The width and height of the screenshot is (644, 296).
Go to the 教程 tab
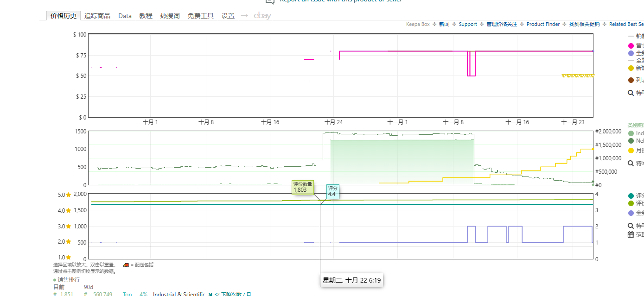(x=146, y=16)
